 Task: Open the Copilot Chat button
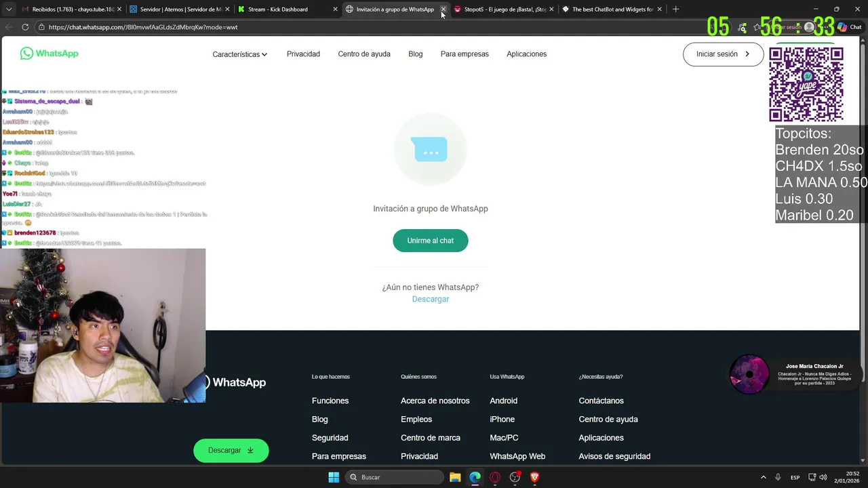pos(850,27)
